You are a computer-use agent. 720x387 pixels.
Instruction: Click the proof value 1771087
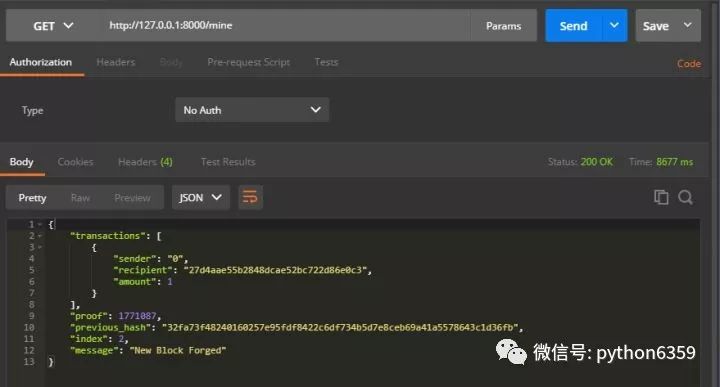click(x=137, y=316)
